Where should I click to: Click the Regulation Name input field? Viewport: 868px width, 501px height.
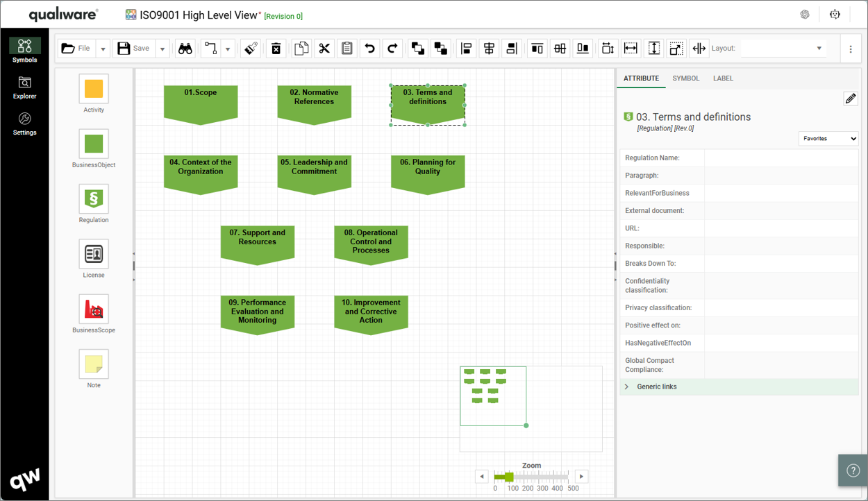781,158
